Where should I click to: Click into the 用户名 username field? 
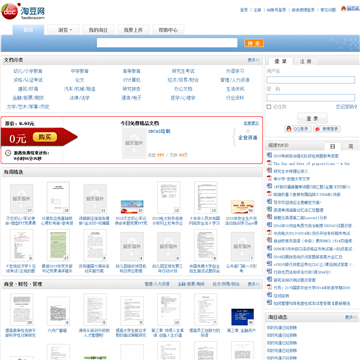click(311, 80)
